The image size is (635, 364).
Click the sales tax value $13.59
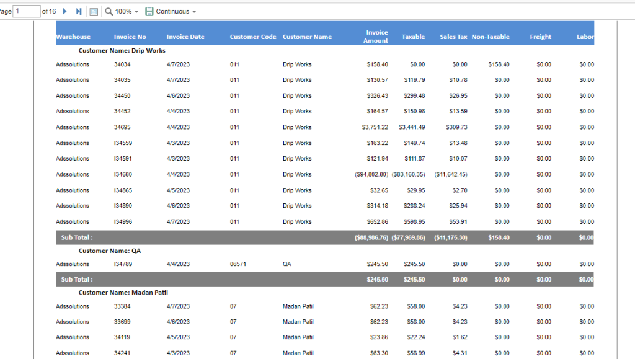(458, 112)
